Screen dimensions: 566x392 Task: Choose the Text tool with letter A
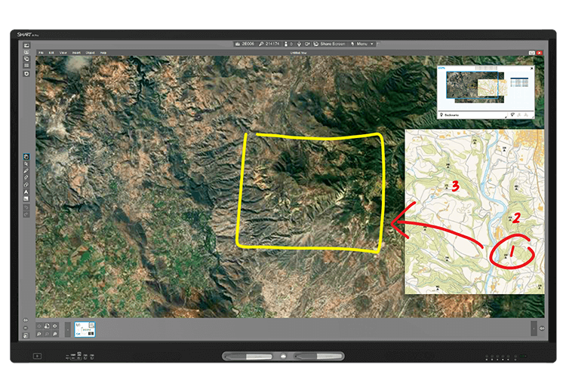(26, 191)
